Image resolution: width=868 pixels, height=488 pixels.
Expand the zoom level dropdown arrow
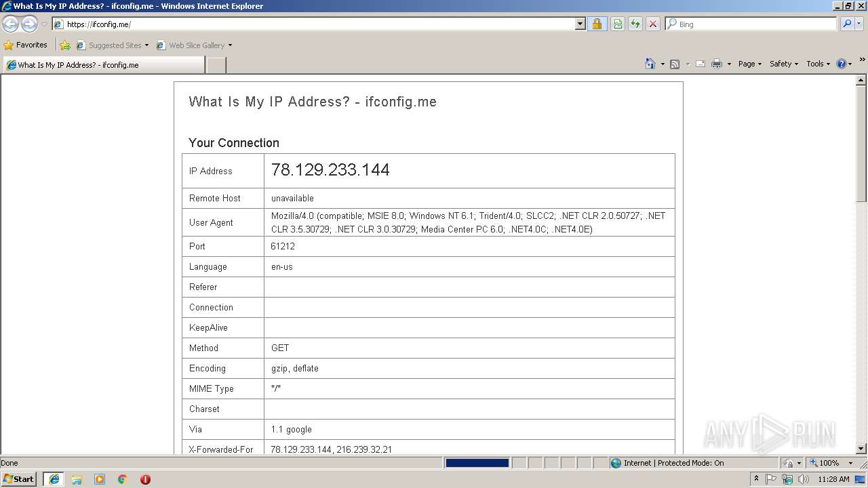point(850,463)
